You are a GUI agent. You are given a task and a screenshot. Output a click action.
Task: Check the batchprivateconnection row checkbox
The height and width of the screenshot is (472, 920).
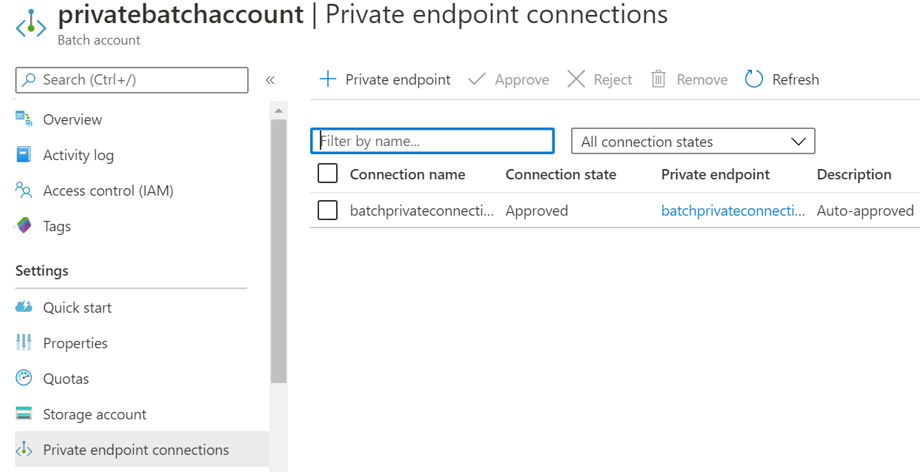point(327,210)
